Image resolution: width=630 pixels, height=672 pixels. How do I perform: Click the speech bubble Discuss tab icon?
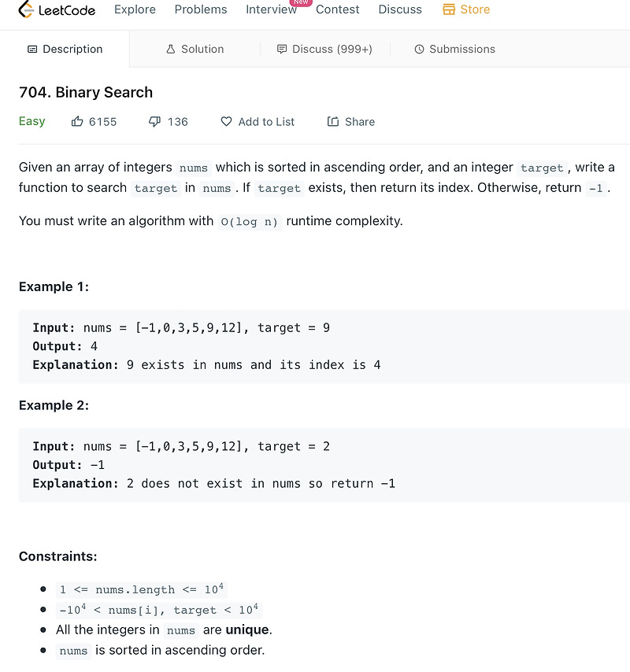coord(282,50)
